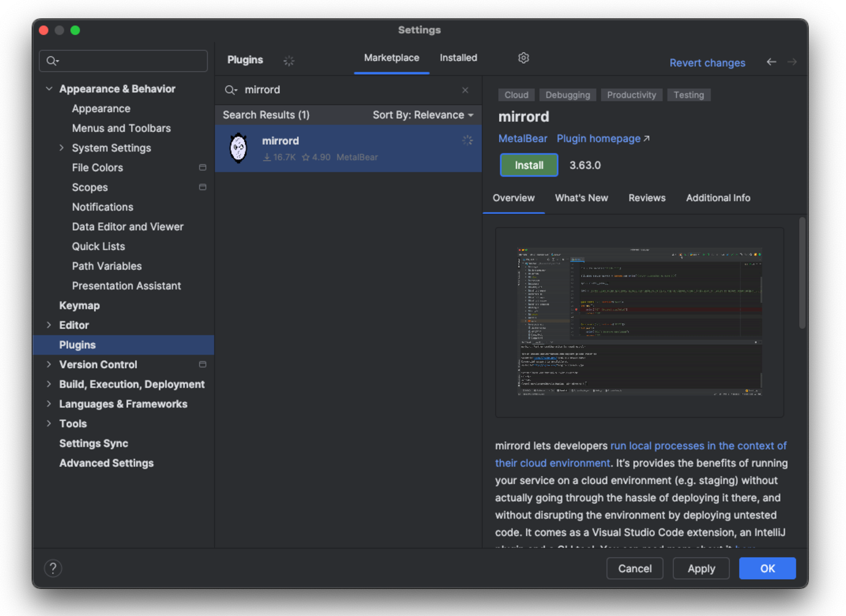Click the File Colors project-level icon
This screenshot has height=616, width=846.
pyautogui.click(x=203, y=167)
